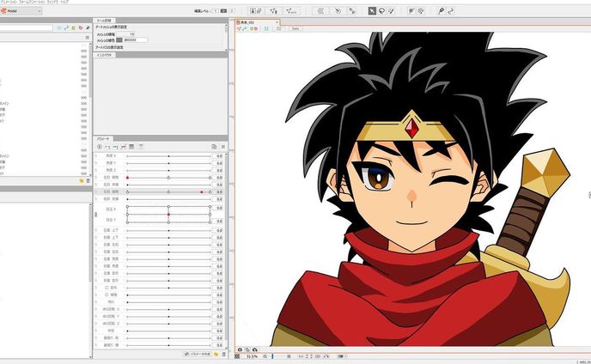This screenshot has height=364, width=591.
Task: Select the tool details panel tab
Action: click(x=104, y=21)
